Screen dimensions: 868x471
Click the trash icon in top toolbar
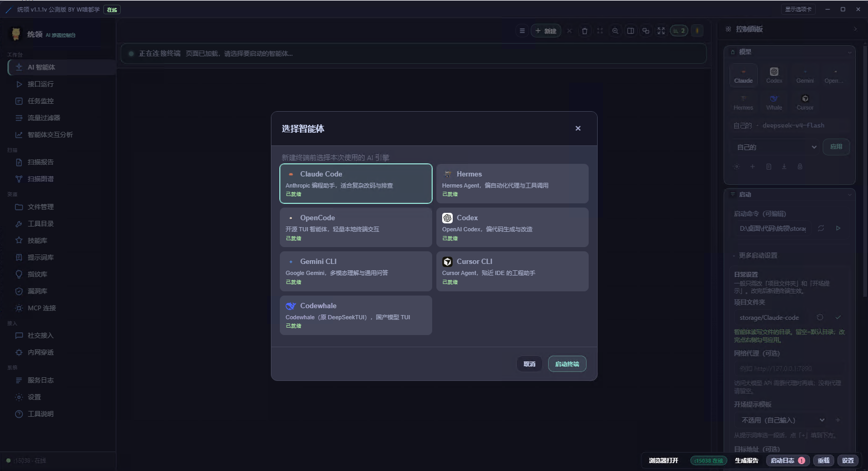point(584,31)
